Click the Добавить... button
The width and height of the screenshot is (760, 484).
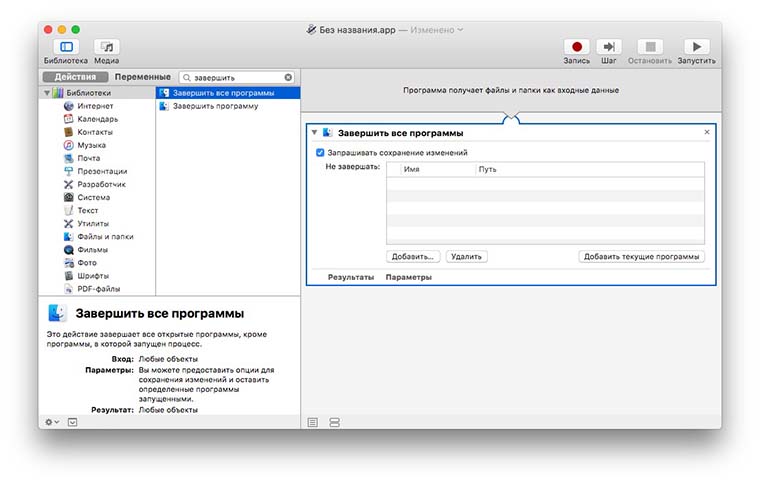(413, 257)
